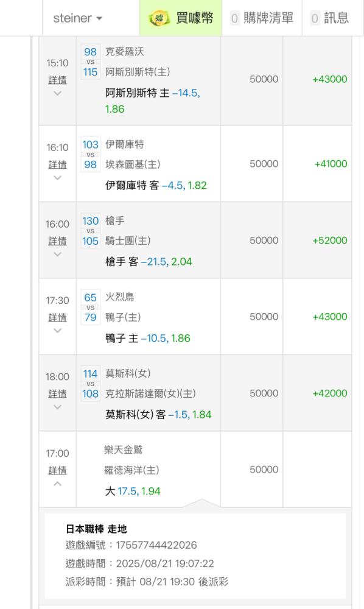Click the 訊息 zero count badge
Screen dimensions: 364x609
(x=315, y=18)
